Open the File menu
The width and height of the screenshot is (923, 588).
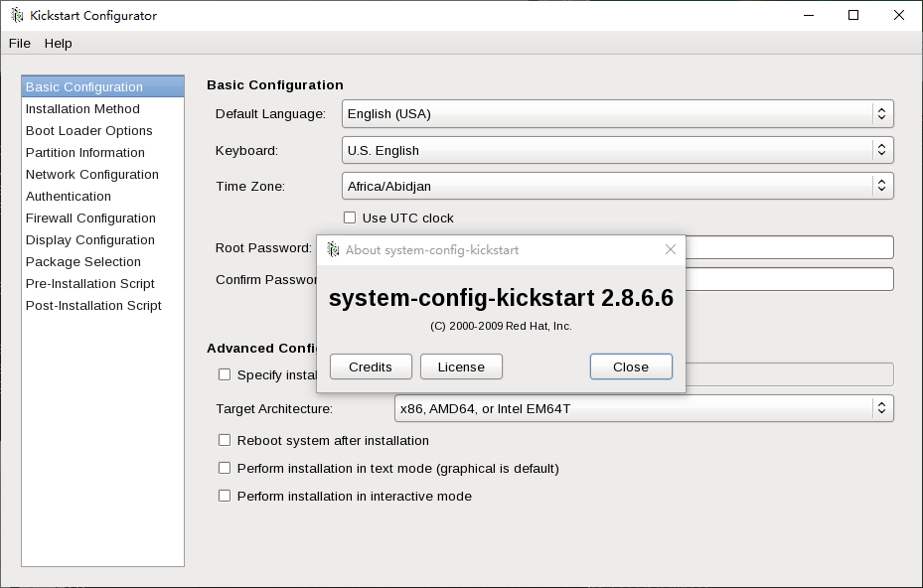coord(20,43)
